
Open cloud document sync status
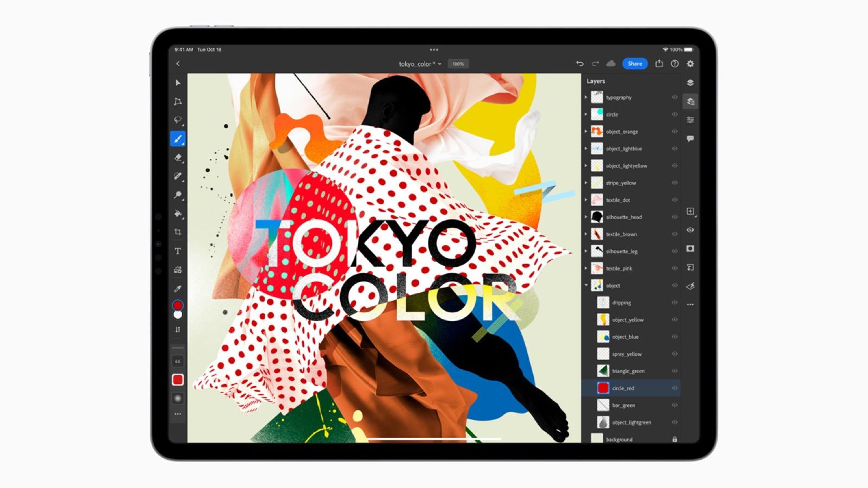point(611,63)
